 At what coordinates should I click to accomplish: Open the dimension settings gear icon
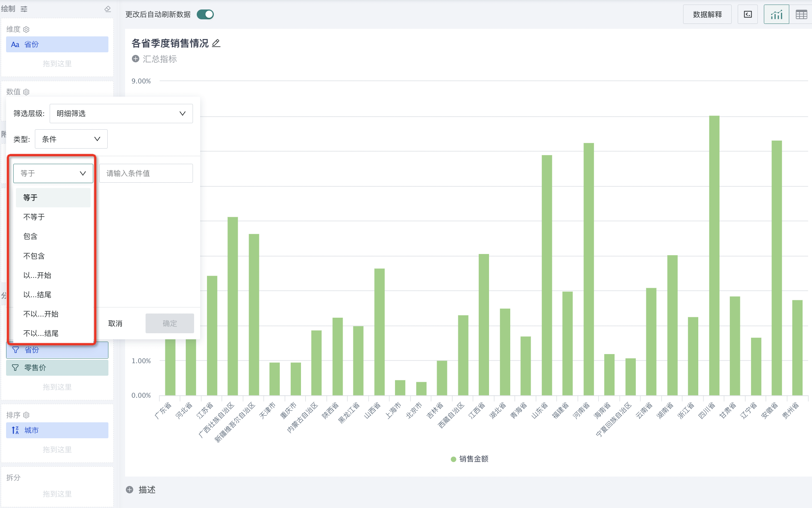[x=26, y=29]
